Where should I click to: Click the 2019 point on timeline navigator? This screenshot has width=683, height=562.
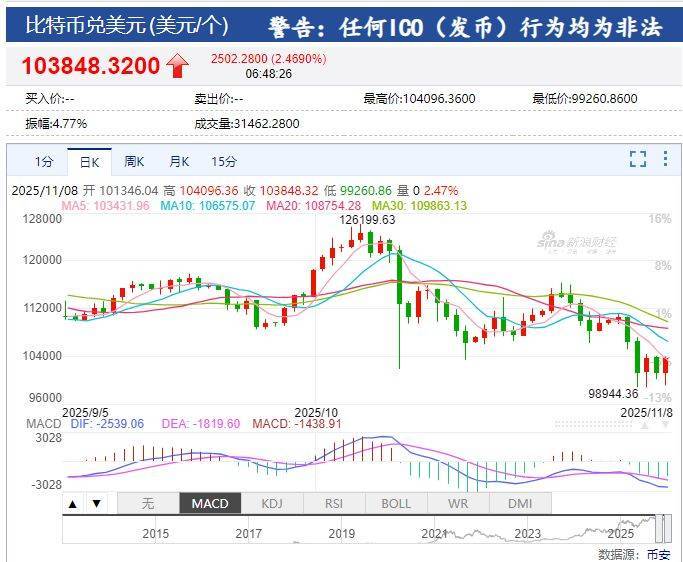[x=342, y=533]
